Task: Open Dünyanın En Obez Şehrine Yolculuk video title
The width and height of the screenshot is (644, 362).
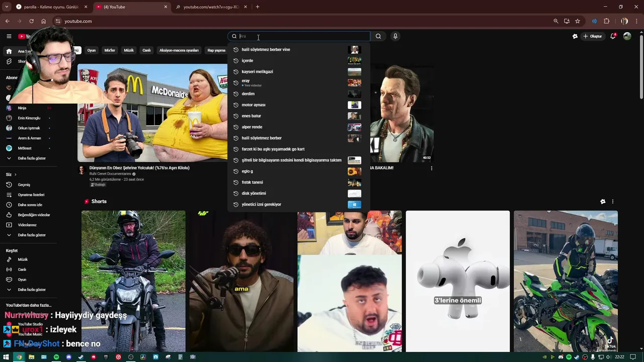Action: click(x=139, y=168)
